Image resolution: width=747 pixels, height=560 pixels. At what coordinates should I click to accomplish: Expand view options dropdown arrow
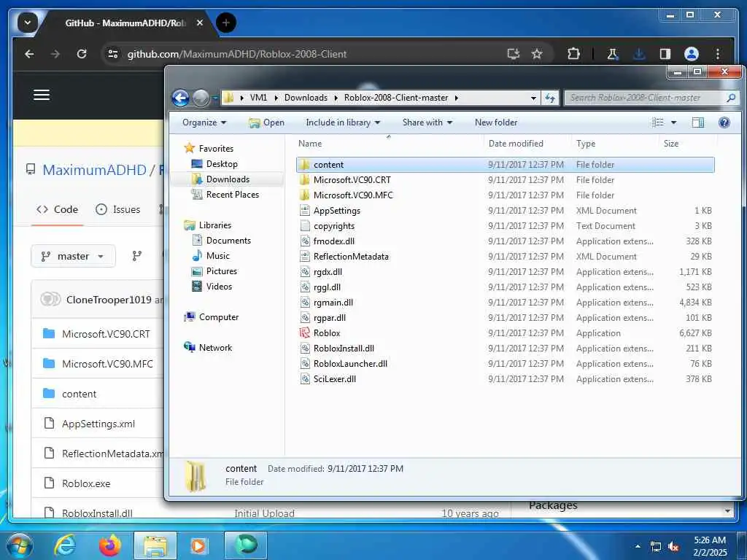pyautogui.click(x=673, y=122)
